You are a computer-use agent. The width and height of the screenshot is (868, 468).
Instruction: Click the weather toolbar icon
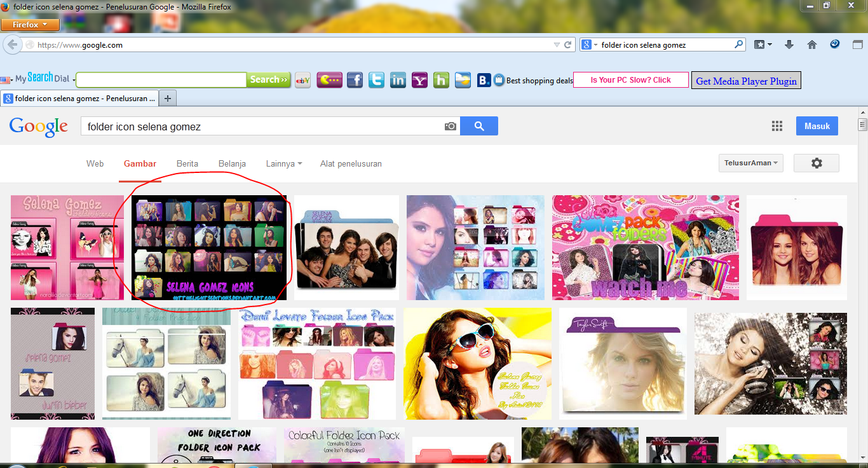[463, 80]
